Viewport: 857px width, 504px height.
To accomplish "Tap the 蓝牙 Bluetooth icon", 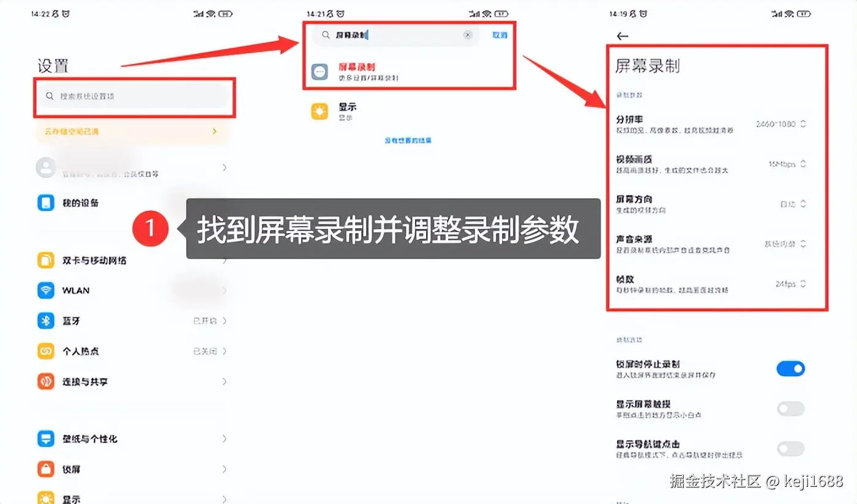I will point(46,321).
